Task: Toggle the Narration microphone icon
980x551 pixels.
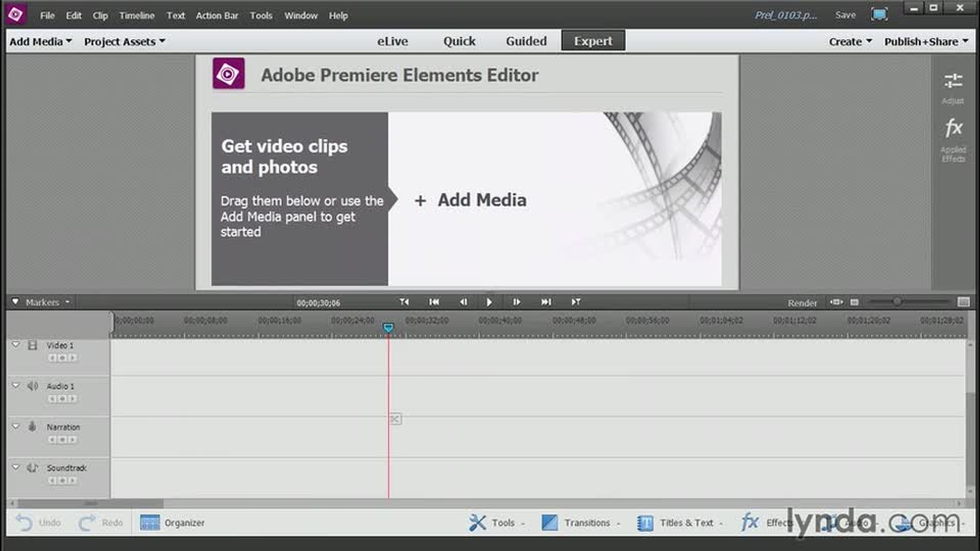Action: pos(33,427)
